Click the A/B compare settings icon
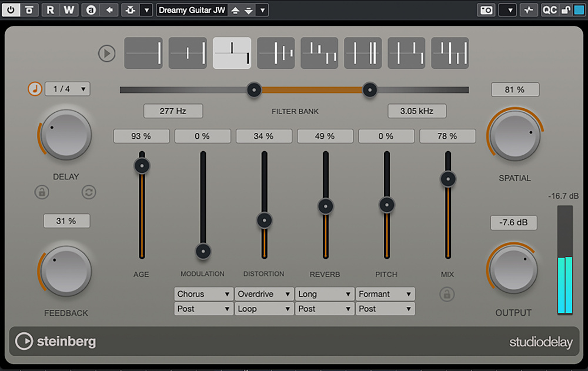This screenshot has width=588, height=371. tap(91, 10)
